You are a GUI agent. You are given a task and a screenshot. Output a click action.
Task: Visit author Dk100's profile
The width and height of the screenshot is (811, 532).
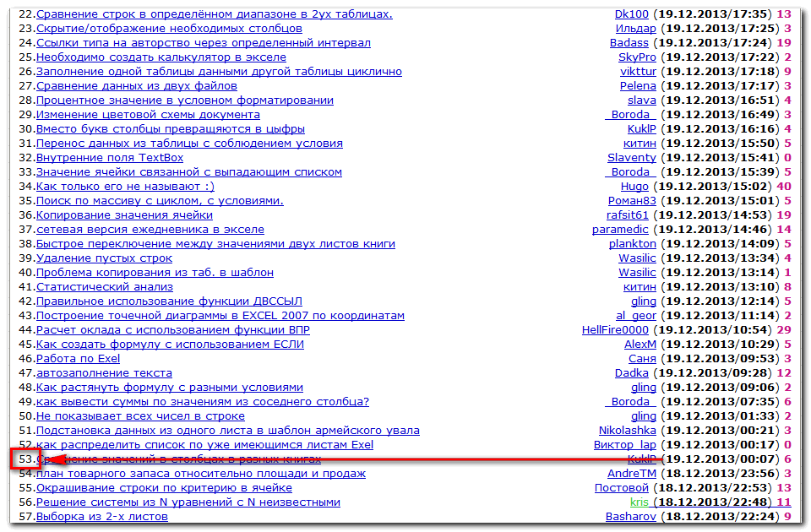632,14
